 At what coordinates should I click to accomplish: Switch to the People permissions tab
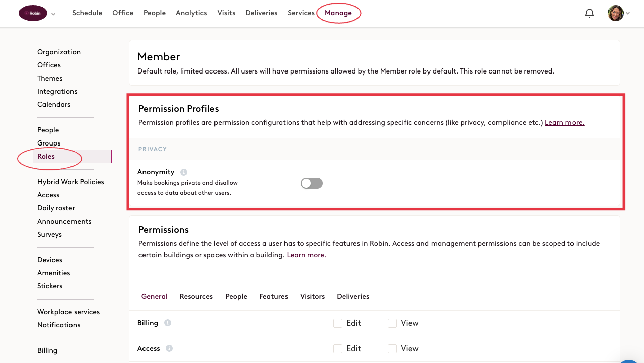click(236, 296)
